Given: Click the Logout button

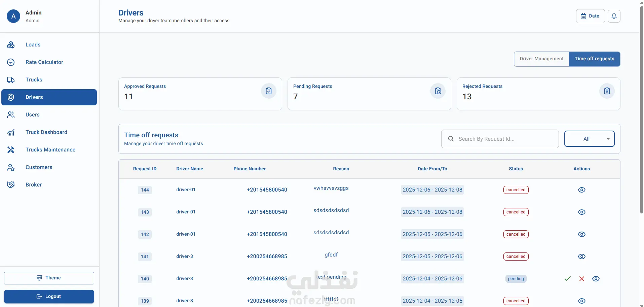Looking at the screenshot, I should tap(49, 297).
